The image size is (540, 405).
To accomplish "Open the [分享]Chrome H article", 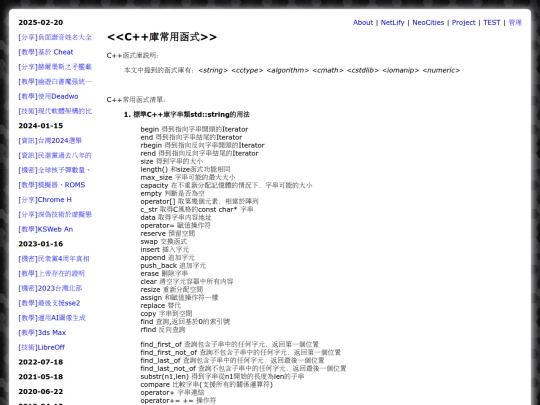I will click(x=45, y=200).
